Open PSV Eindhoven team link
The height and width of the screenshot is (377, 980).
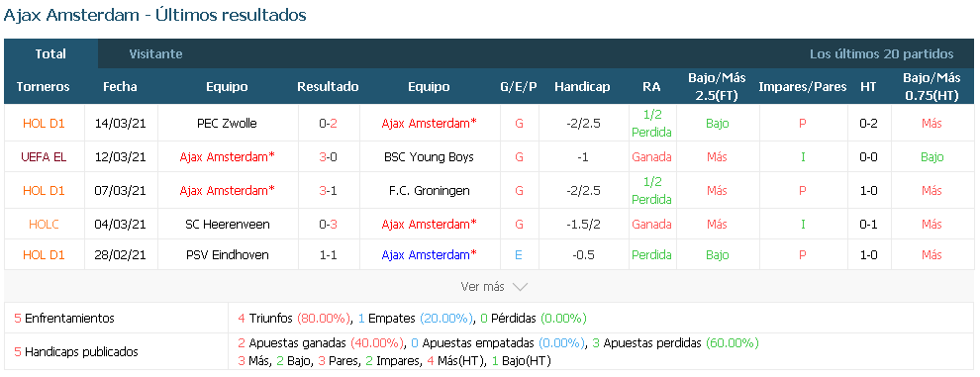(227, 255)
